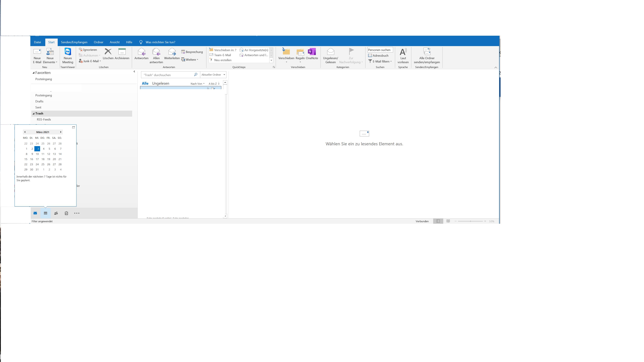Image resolution: width=644 pixels, height=362 pixels.
Task: Open the Tasks view icon
Action: 66,213
